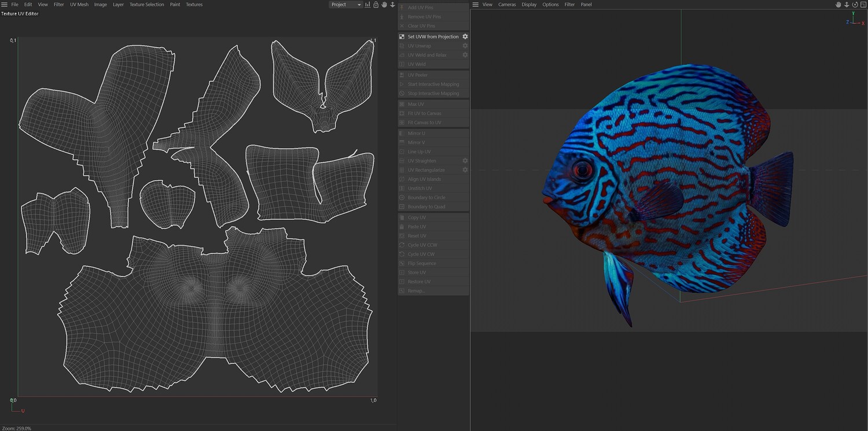The width and height of the screenshot is (868, 431).
Task: Click the UV Rectangularize command
Action: pyautogui.click(x=433, y=170)
